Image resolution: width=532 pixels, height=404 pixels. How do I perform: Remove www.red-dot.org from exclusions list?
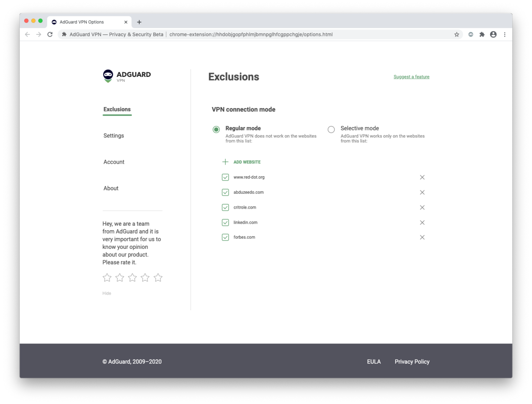click(422, 177)
